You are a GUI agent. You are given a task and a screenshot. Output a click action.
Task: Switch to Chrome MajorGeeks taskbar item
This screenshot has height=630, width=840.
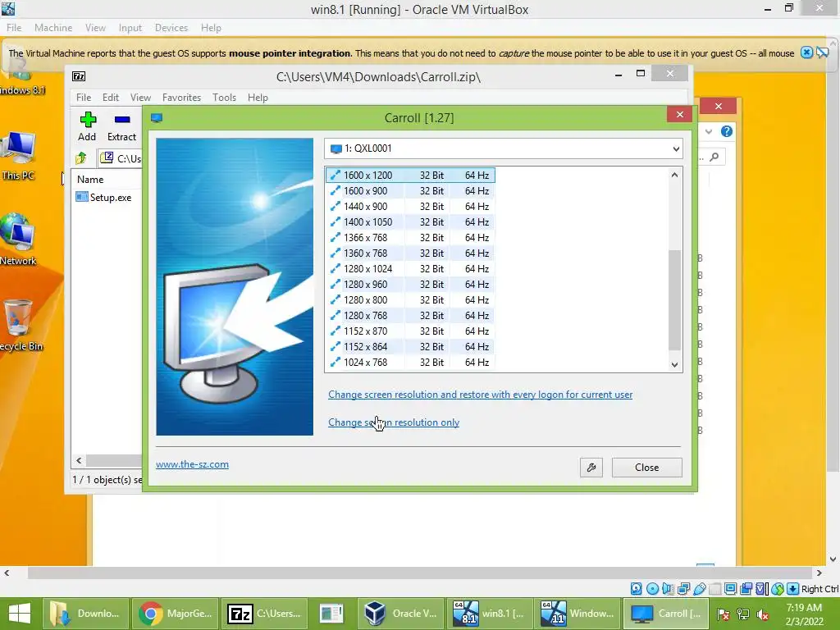[x=176, y=614]
